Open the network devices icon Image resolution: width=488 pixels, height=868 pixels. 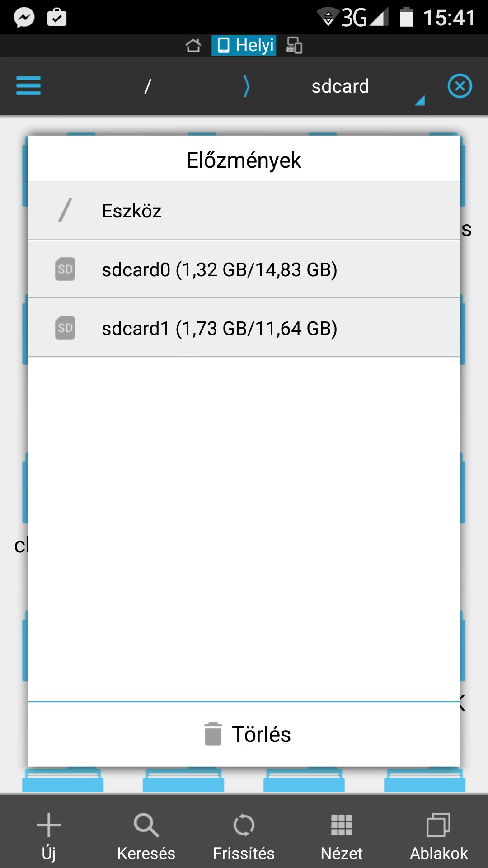tap(294, 45)
